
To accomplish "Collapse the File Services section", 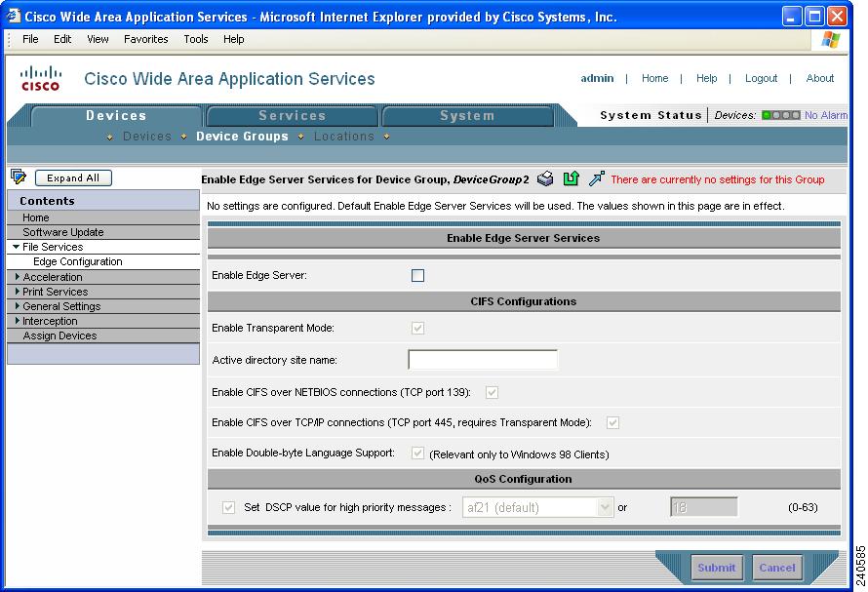I will coord(16,247).
